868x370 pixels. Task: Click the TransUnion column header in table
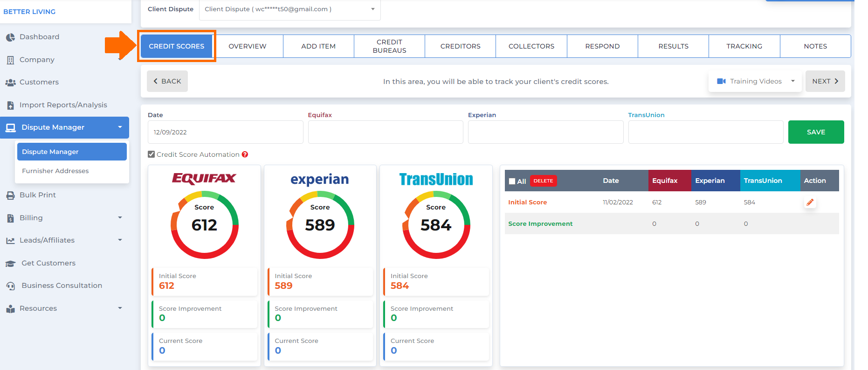(770, 181)
